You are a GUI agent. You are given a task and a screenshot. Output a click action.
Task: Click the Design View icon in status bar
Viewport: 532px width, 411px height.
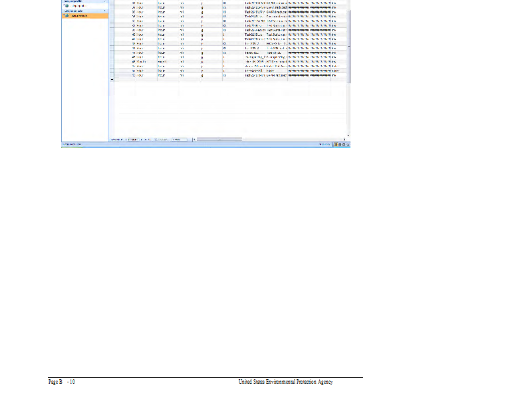tap(347, 144)
